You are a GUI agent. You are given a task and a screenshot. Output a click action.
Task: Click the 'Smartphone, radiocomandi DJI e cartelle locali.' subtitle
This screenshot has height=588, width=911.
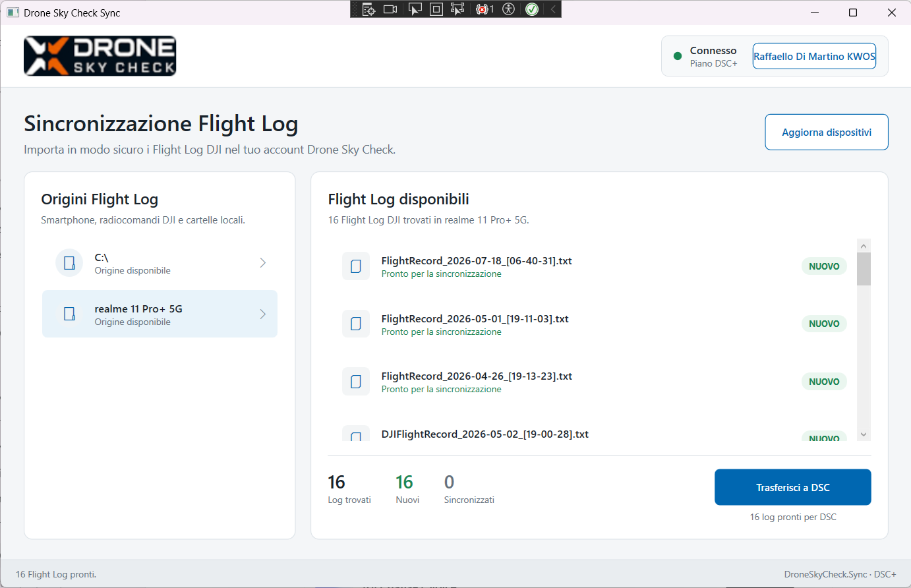143,220
